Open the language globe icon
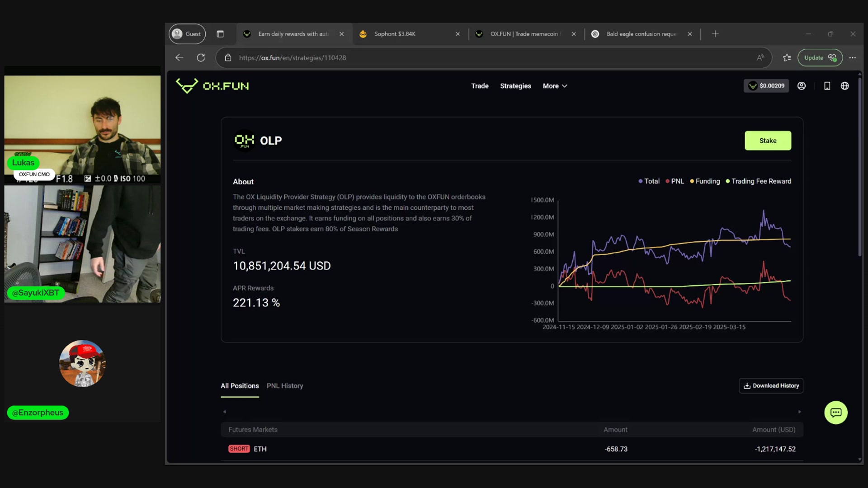The height and width of the screenshot is (488, 868). (x=844, y=86)
